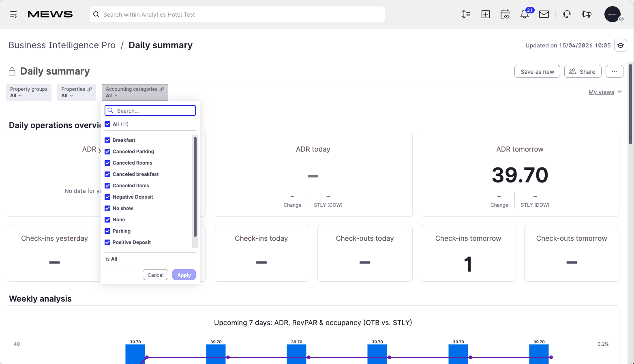
Task: Expand the Properties filter dropdown
Action: point(77,92)
